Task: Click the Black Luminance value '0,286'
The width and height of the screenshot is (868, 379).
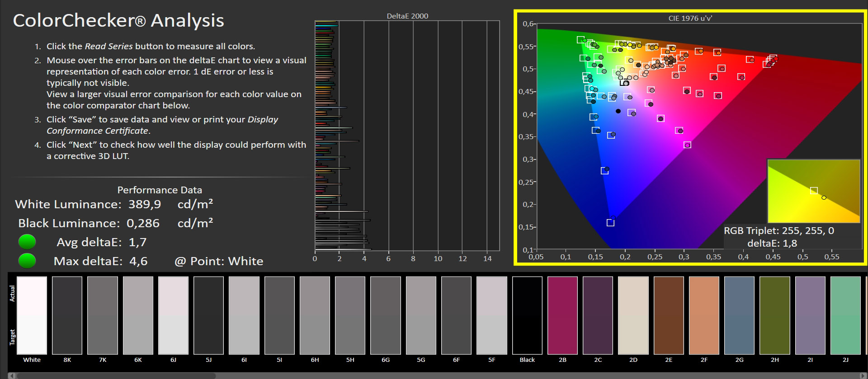Action: [143, 223]
